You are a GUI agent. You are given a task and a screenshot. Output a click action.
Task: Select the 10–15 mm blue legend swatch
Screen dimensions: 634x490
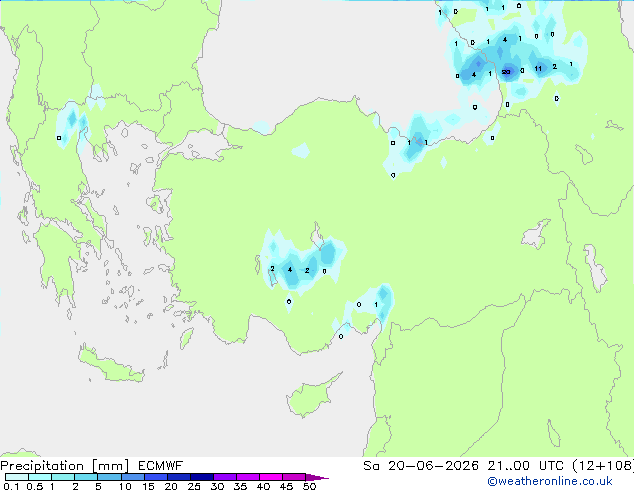tap(133, 477)
